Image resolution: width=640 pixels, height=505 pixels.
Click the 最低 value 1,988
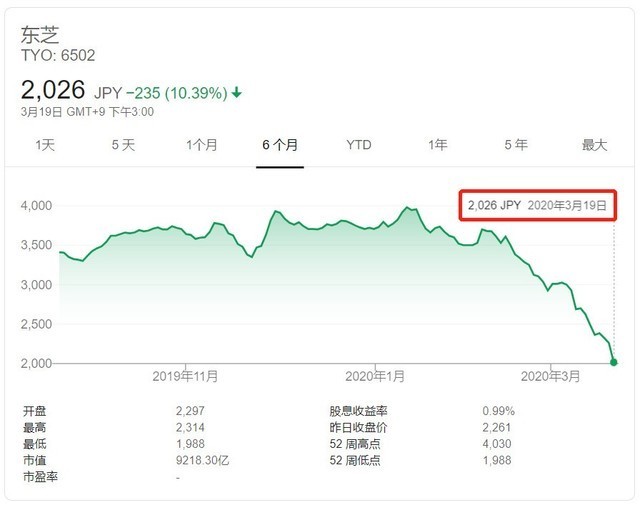coord(190,444)
